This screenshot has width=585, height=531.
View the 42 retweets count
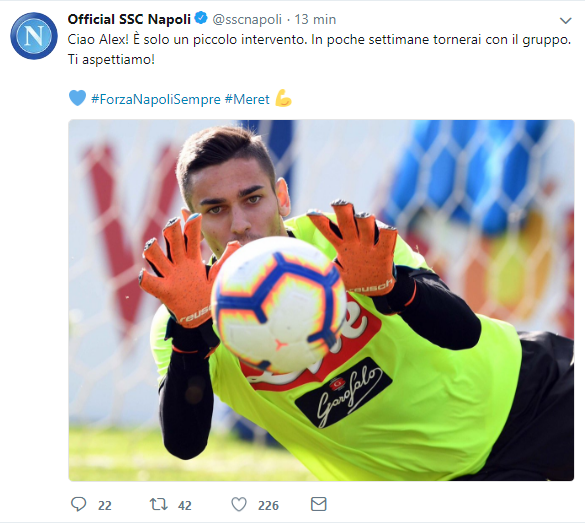(185, 506)
